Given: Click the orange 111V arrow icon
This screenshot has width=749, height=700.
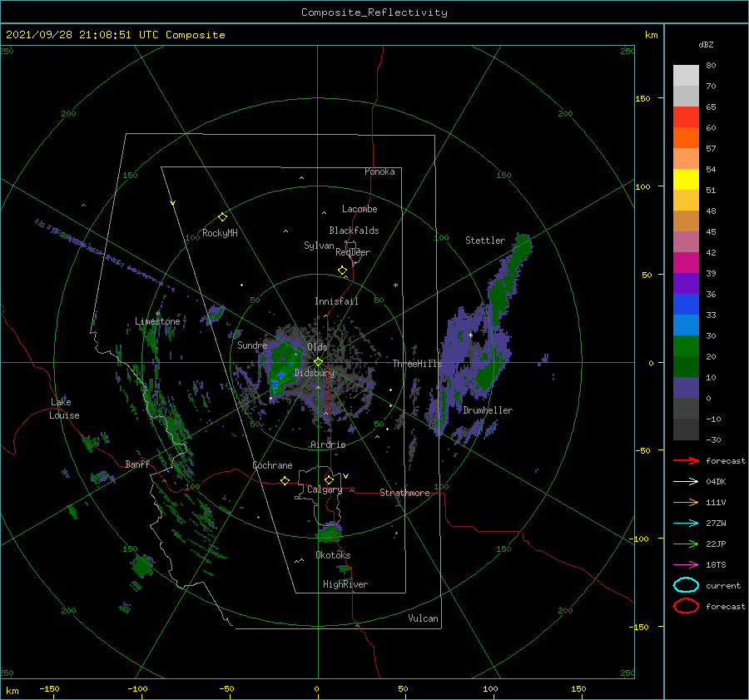Looking at the screenshot, I should click(x=686, y=502).
